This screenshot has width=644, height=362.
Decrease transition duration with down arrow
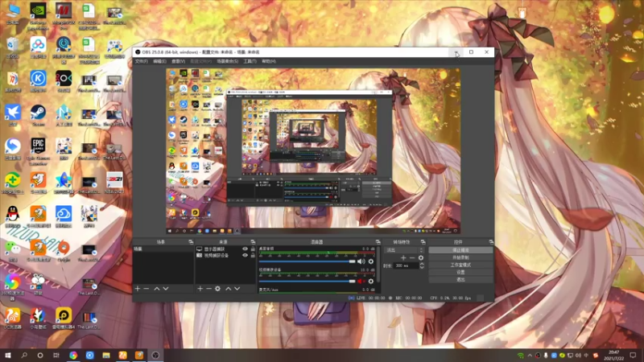422,268
